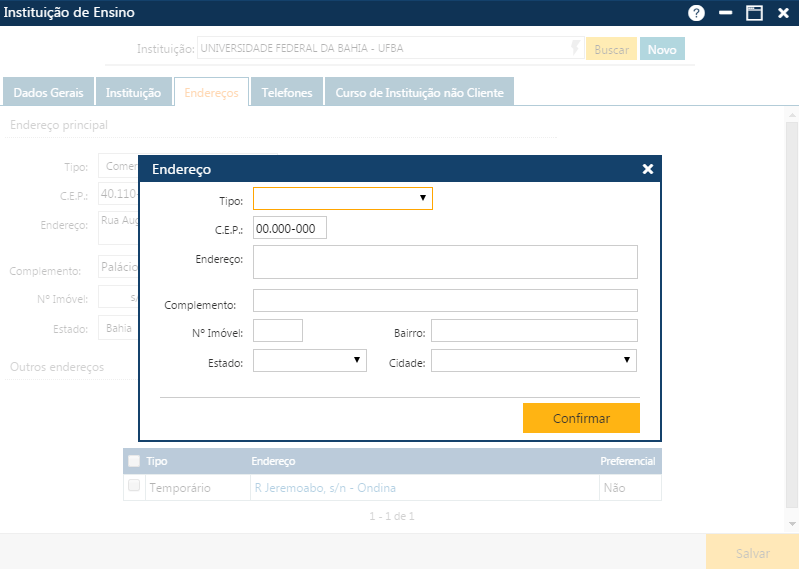Toggle the select-all checkbox in table header

(134, 461)
